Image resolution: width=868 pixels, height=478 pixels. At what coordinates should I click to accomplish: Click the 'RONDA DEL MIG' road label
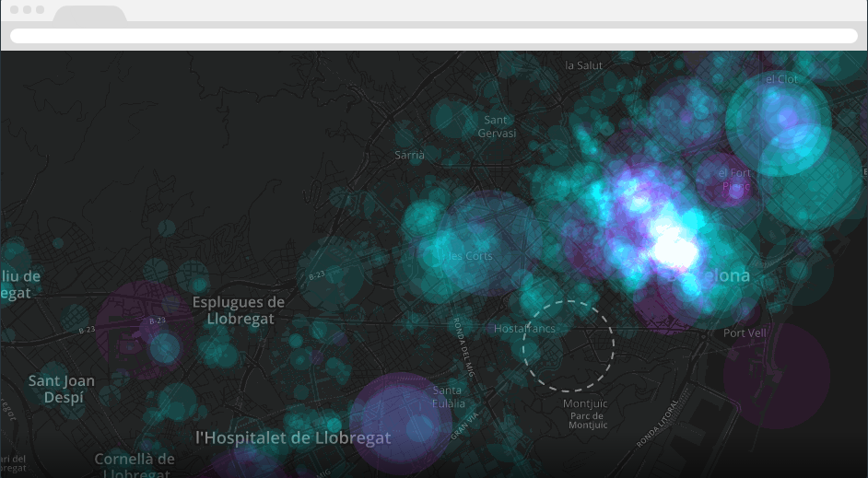point(463,347)
